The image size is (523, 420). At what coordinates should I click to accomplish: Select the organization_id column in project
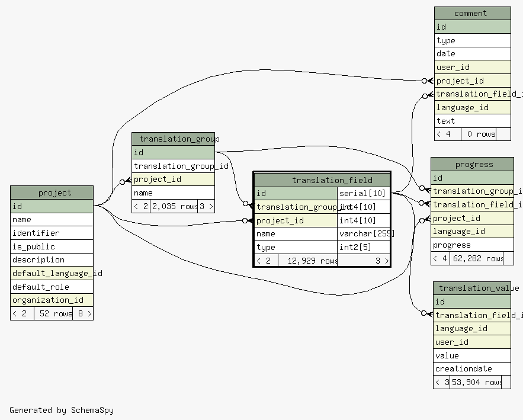pyautogui.click(x=52, y=300)
